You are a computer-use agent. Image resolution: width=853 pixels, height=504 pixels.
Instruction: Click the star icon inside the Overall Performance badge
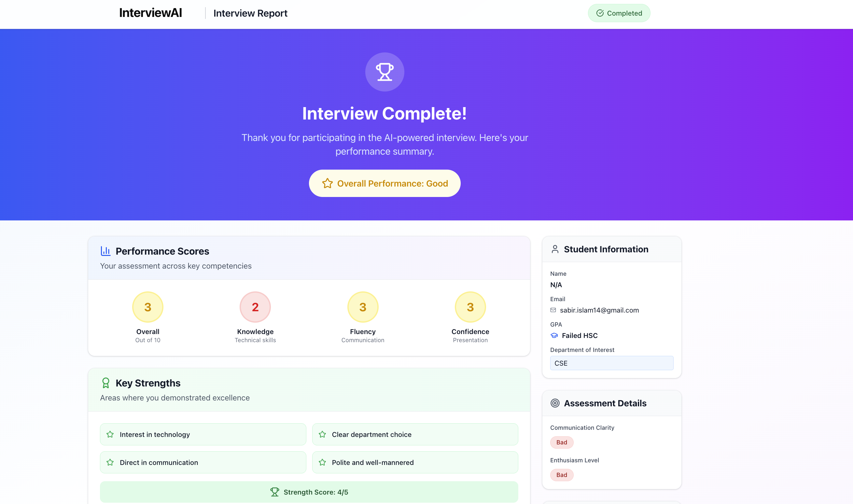327,183
